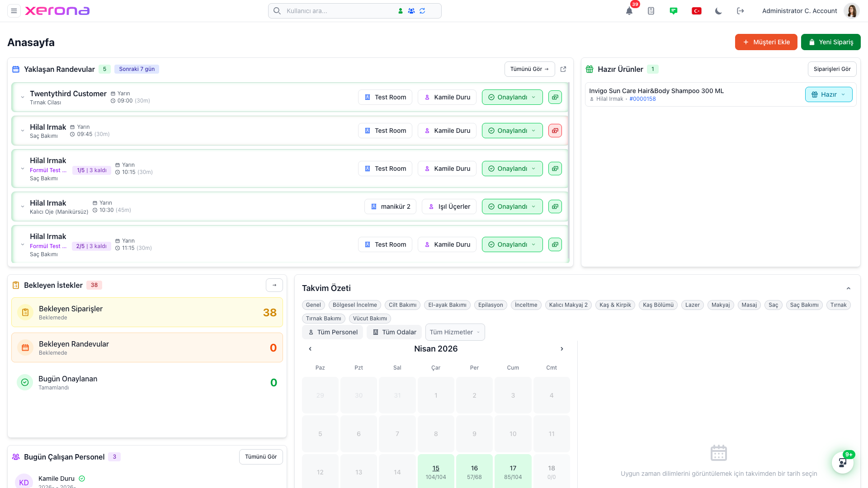Click red payment icon on Hilal Irmak 09:45 row
Screen dimensions: 868x488
point(555,131)
